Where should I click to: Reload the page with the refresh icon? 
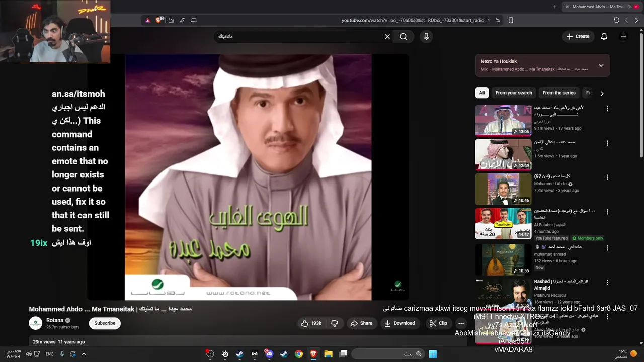tap(616, 20)
